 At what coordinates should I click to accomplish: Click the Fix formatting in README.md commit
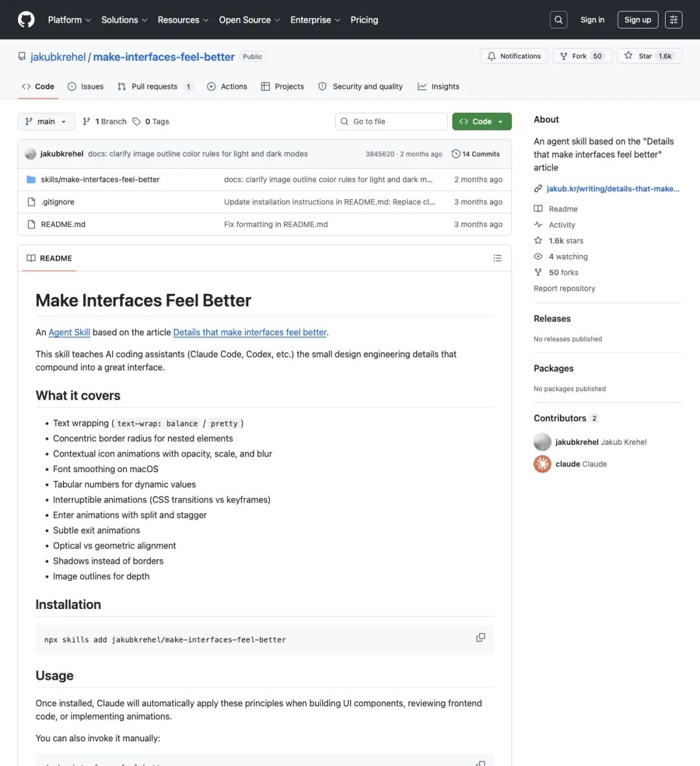(x=276, y=224)
